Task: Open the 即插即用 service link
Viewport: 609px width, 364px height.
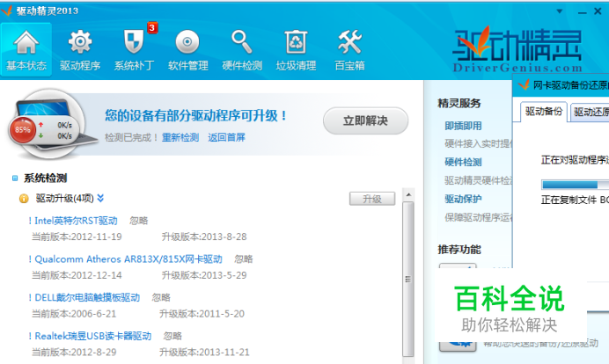Action: click(463, 126)
